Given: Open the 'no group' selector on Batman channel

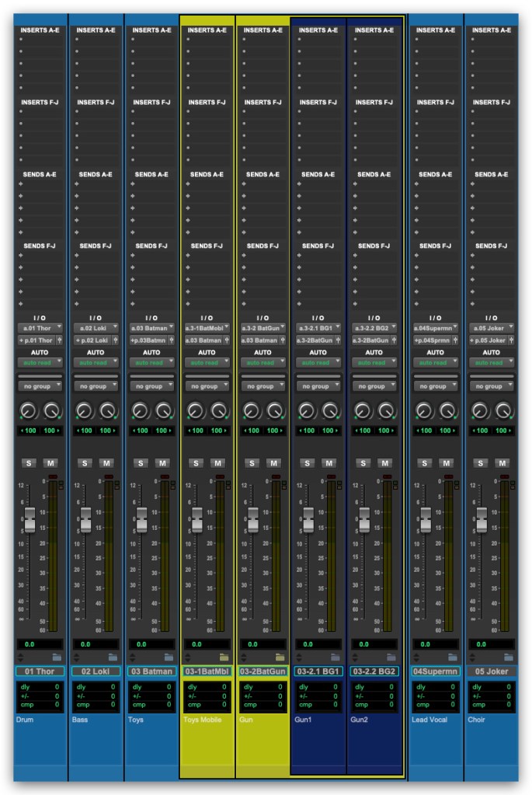Looking at the screenshot, I should 151,386.
